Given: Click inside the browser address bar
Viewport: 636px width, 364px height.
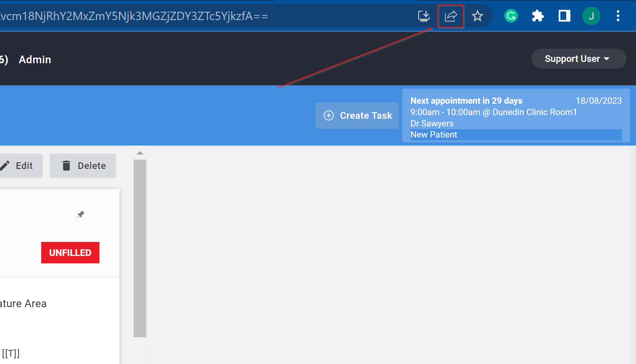Looking at the screenshot, I should (201, 16).
